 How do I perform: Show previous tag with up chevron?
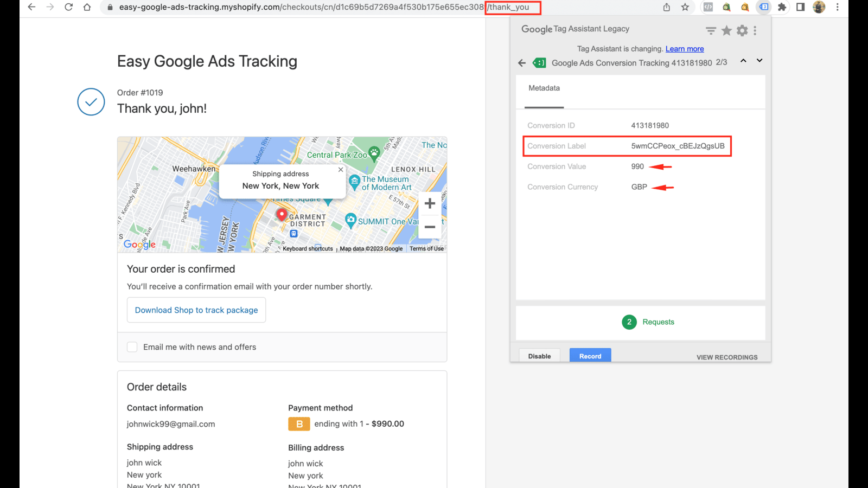tap(743, 61)
